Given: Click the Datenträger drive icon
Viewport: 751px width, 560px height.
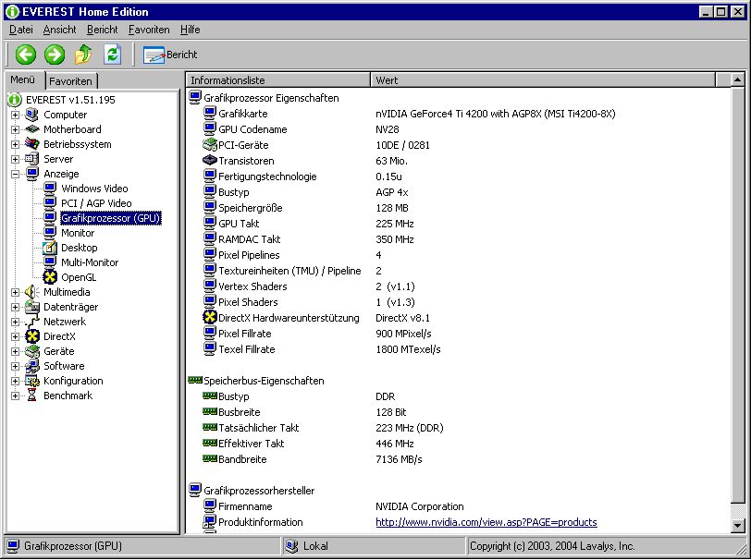Looking at the screenshot, I should (32, 307).
